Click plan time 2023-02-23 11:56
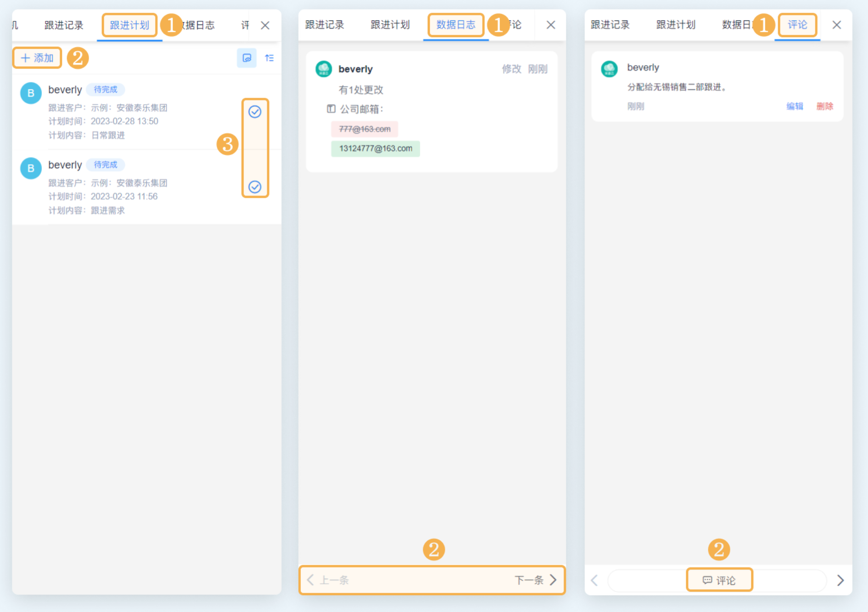 [124, 196]
